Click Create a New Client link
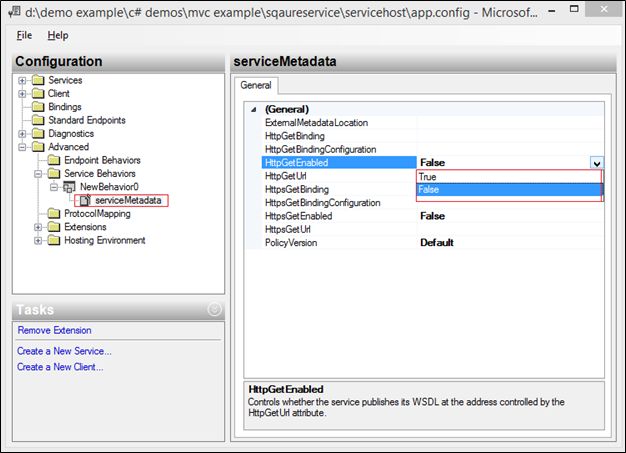626x453 pixels. pyautogui.click(x=60, y=367)
